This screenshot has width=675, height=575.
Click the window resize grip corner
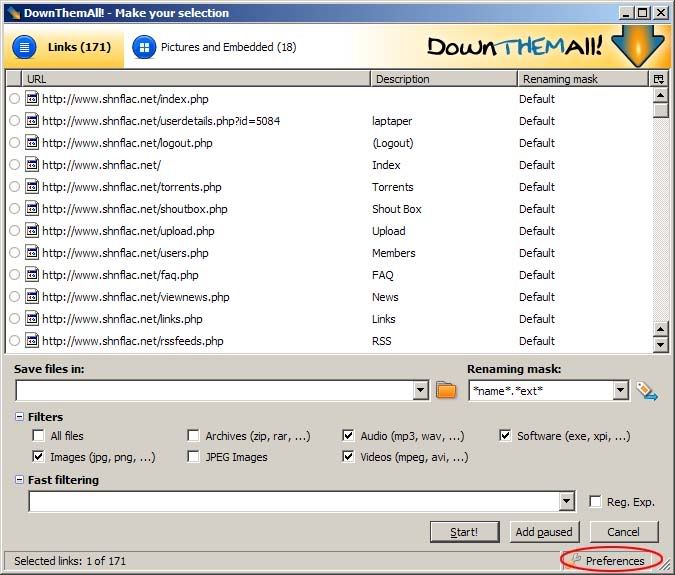tap(666, 564)
